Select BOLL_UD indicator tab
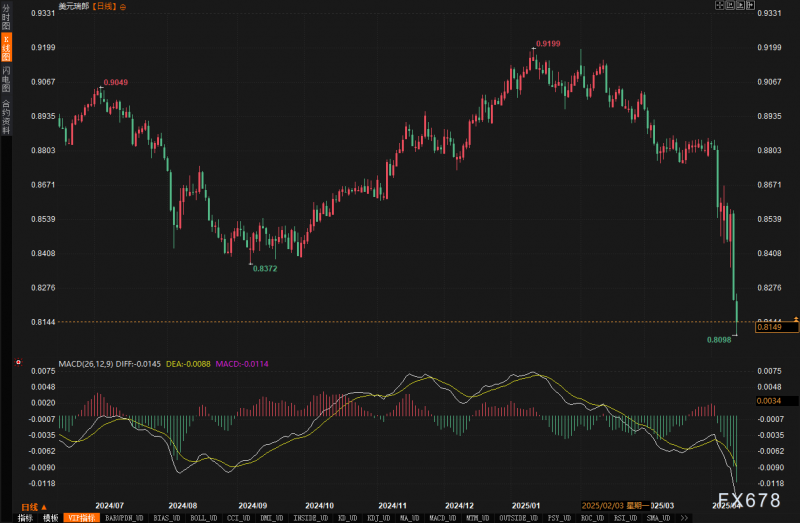800x523 pixels. tap(204, 518)
